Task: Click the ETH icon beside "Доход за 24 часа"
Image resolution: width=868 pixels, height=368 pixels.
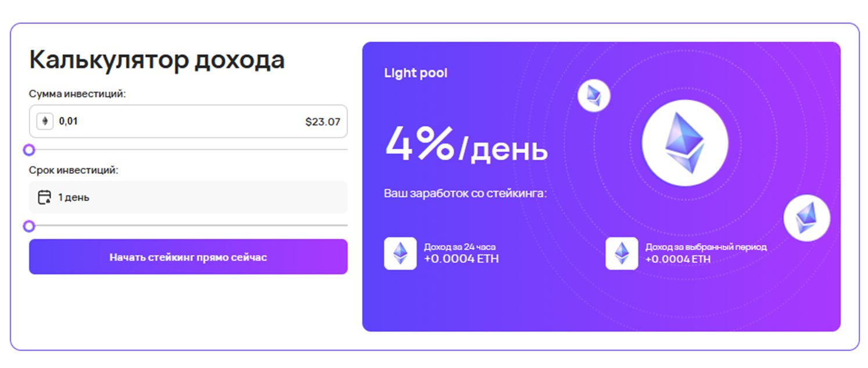Action: (x=400, y=253)
